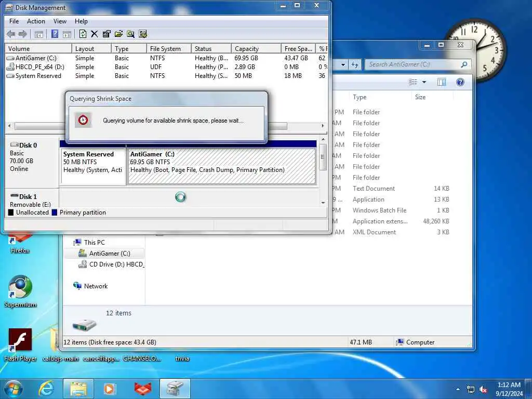The height and width of the screenshot is (399, 532).
Task: Open Internet Explorer from the taskbar
Action: point(46,389)
